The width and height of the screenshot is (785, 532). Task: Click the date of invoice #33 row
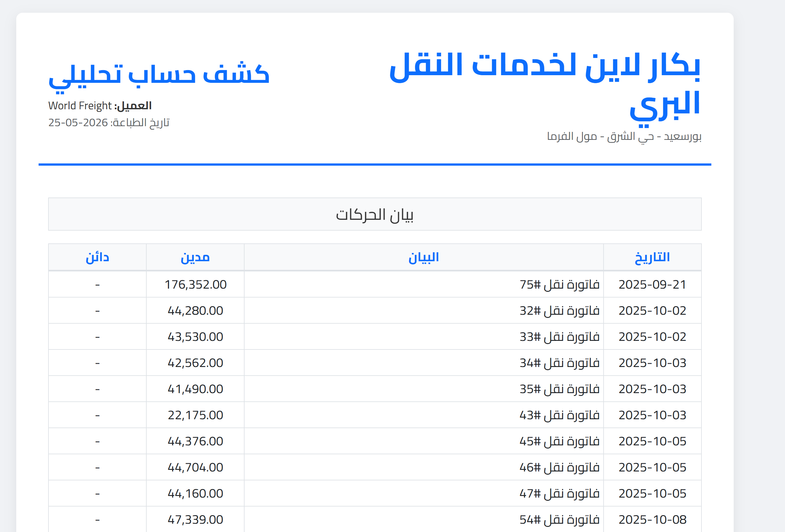(x=652, y=337)
